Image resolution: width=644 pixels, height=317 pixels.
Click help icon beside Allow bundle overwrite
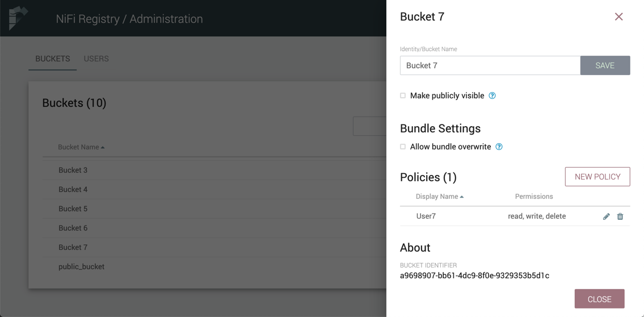(499, 147)
